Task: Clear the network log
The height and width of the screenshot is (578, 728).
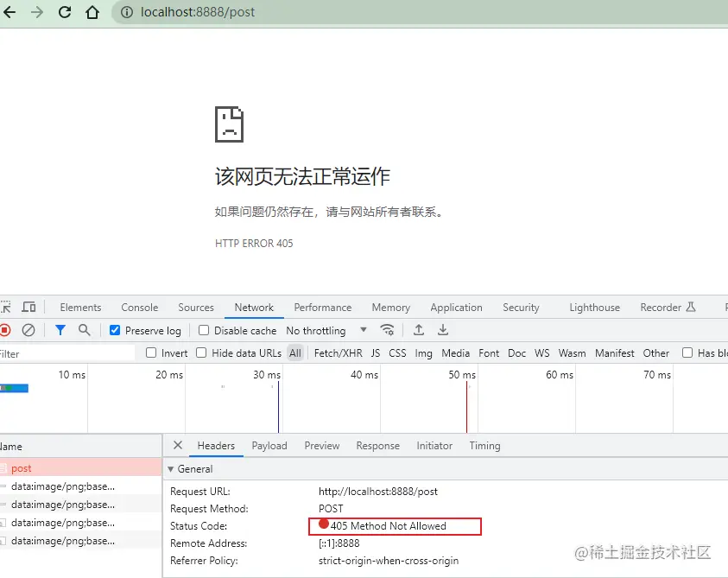Action: (28, 330)
